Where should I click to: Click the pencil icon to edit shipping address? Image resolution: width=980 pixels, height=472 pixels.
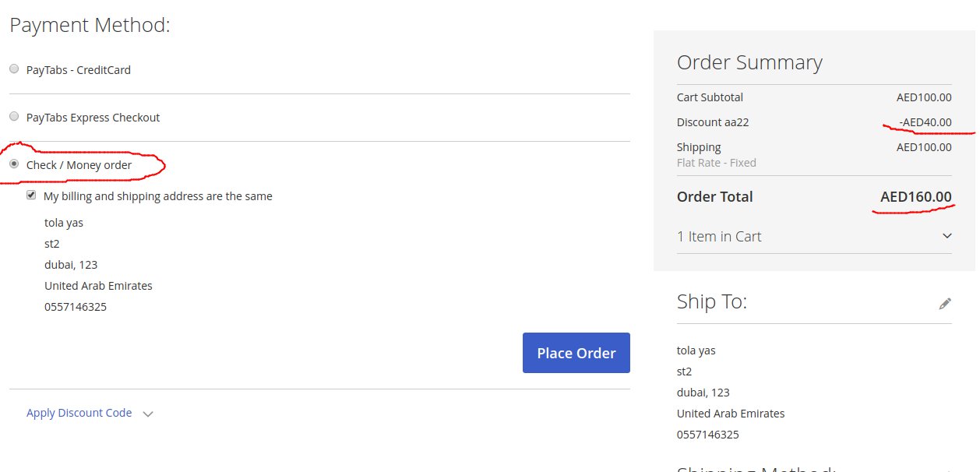coord(945,303)
